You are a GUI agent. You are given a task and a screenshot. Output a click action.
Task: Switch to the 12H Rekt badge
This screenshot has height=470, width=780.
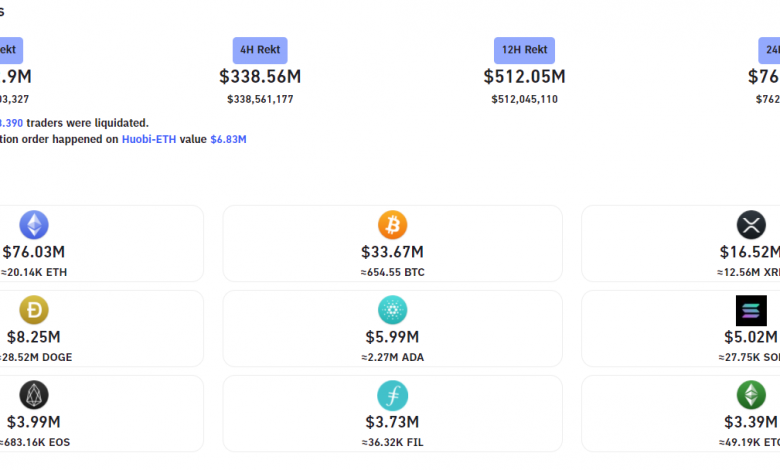point(524,50)
